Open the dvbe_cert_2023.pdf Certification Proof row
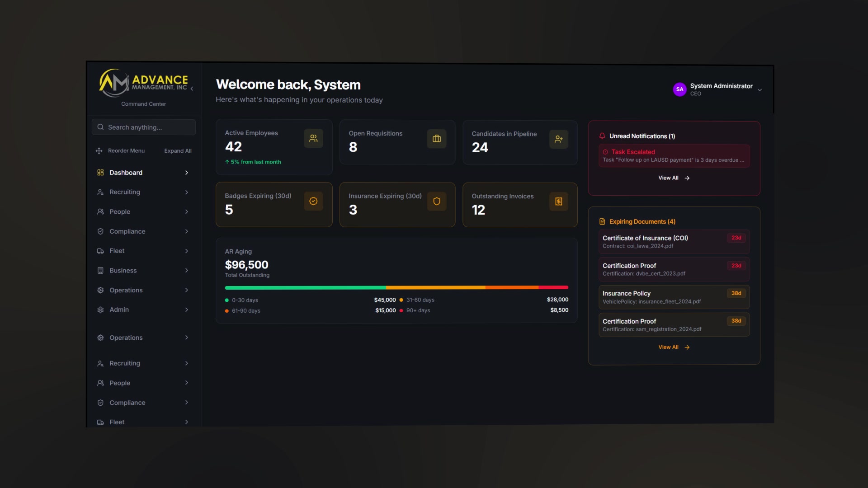The height and width of the screenshot is (488, 868). click(x=674, y=269)
